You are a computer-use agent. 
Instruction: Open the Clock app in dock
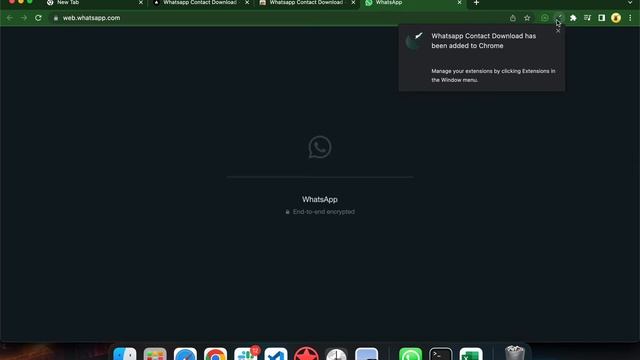click(336, 354)
